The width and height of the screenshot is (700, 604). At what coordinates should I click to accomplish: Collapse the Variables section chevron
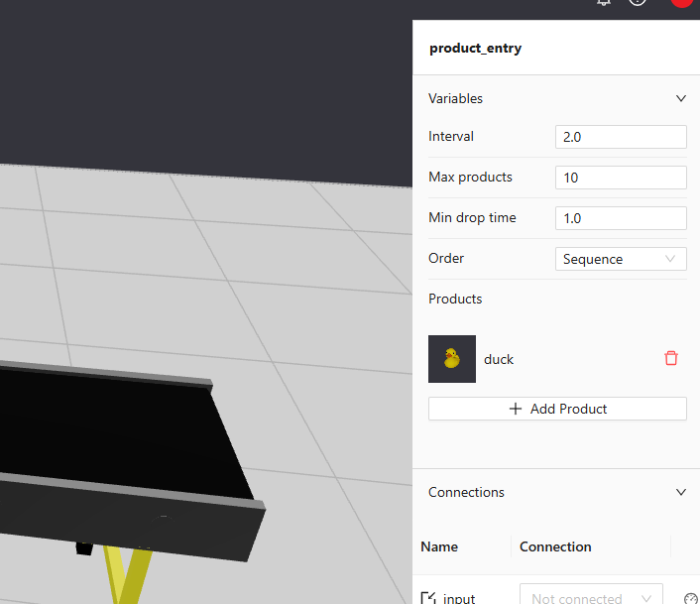pos(681,98)
